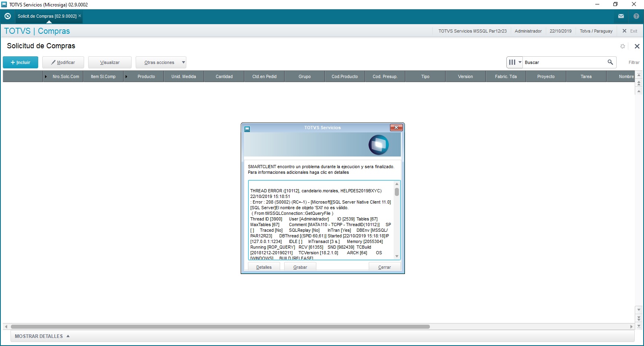
Task: Open the column selector icon by Buscar
Action: 514,62
